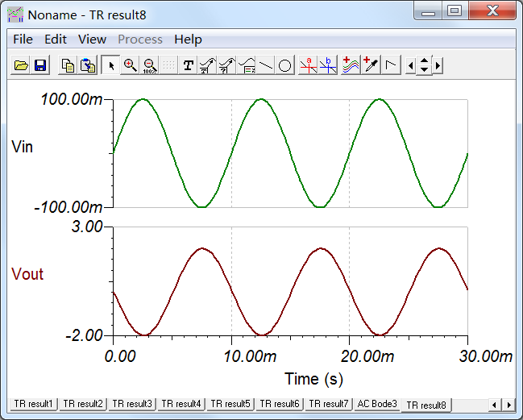Select the zoom in magnifier tool
Viewport: 523px width, 420px height.
click(130, 65)
